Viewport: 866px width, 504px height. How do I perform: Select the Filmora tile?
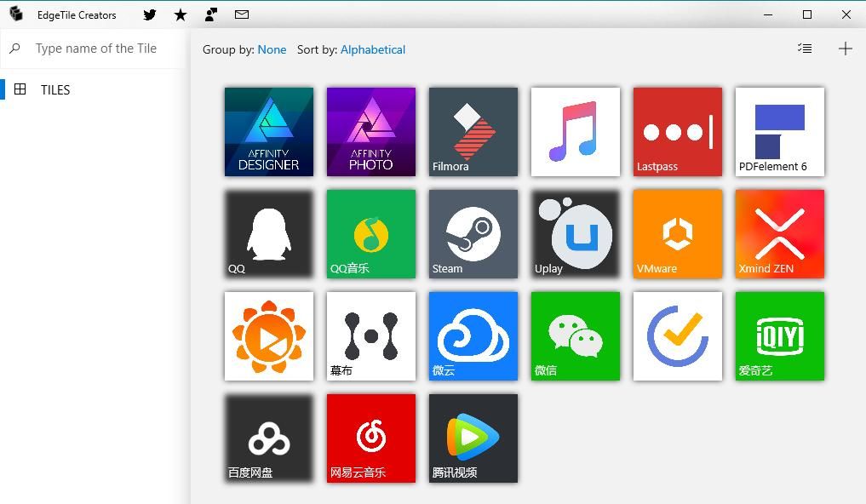[473, 132]
